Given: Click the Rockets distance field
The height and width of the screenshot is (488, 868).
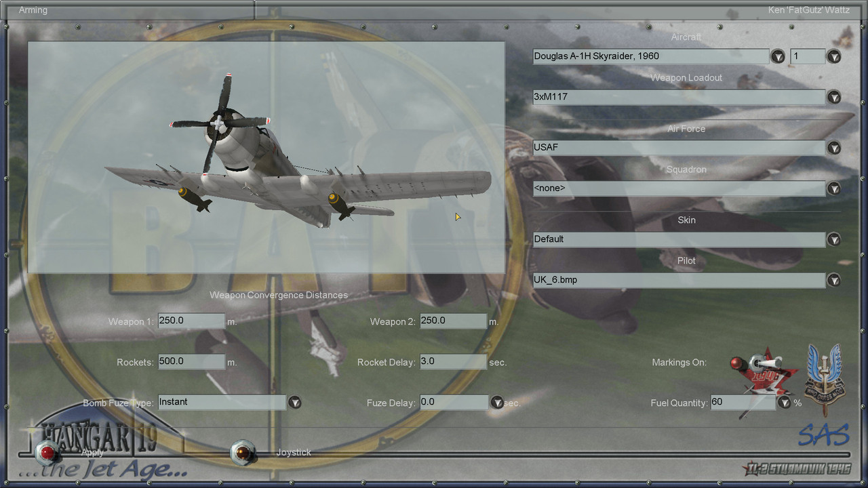Looking at the screenshot, I should click(x=191, y=361).
